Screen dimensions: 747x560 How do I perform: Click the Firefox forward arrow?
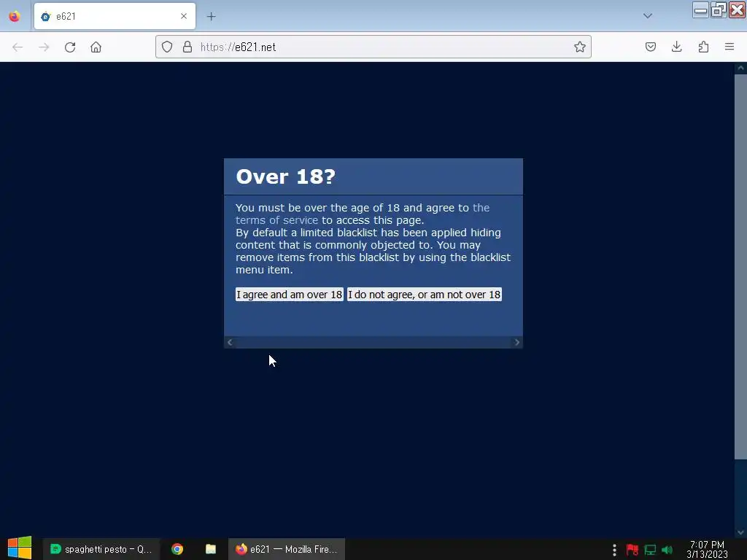(44, 47)
